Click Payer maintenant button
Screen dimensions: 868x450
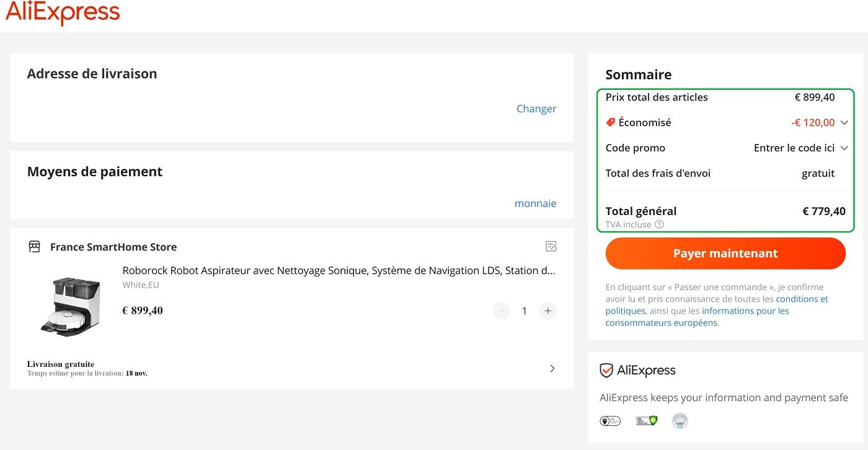click(x=725, y=254)
